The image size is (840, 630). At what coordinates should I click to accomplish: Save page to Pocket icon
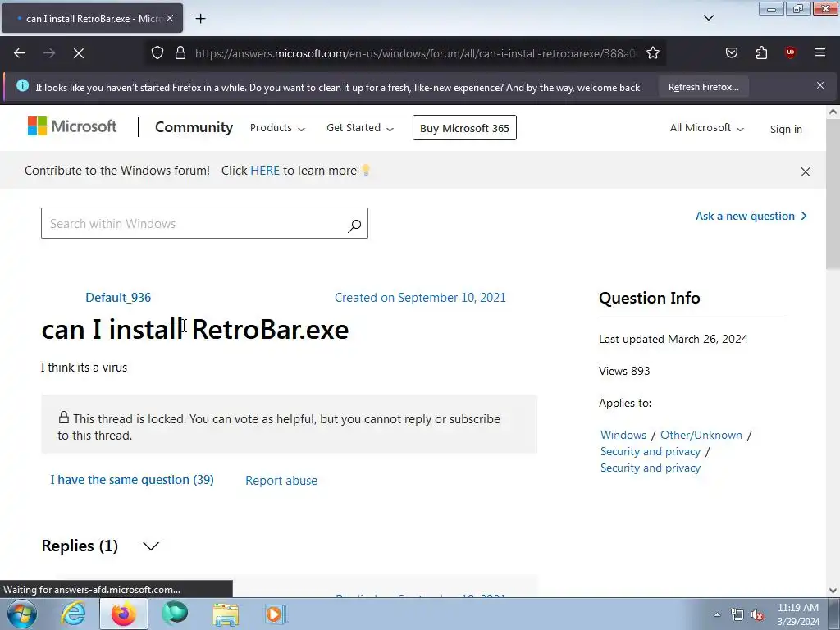tap(731, 52)
